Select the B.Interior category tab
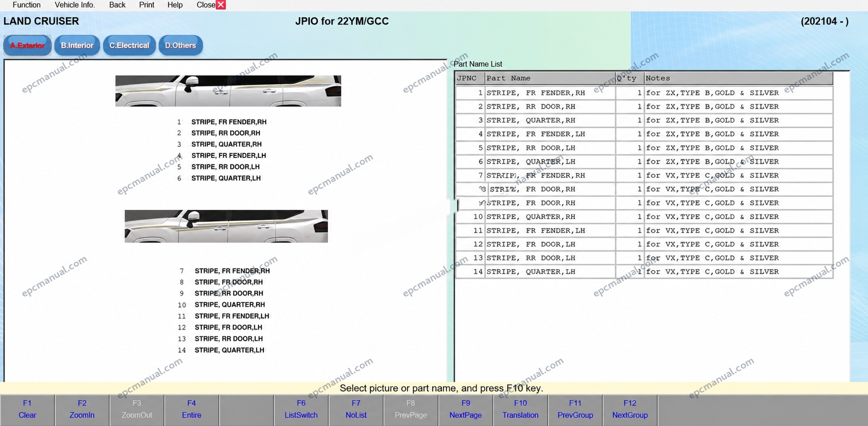 pos(77,45)
